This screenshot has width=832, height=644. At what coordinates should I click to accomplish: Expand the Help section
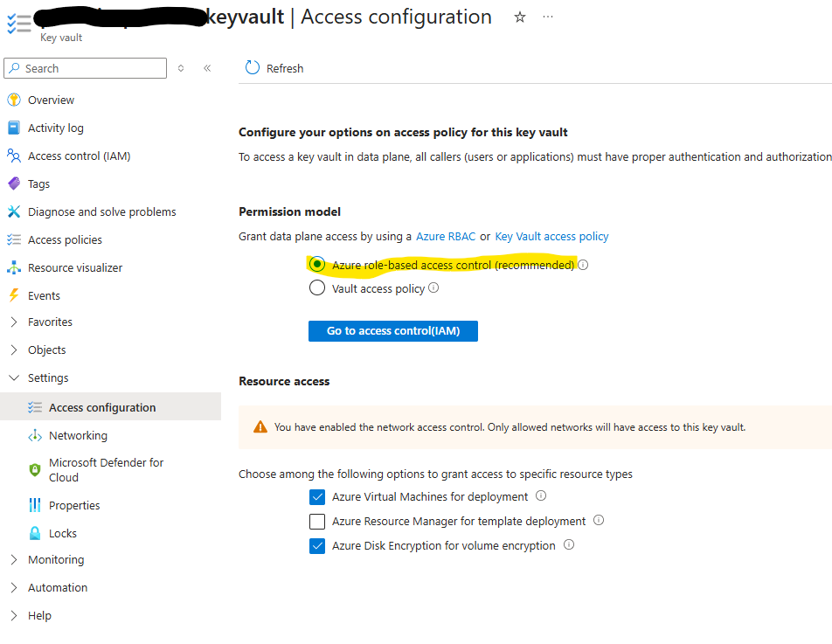tap(14, 615)
